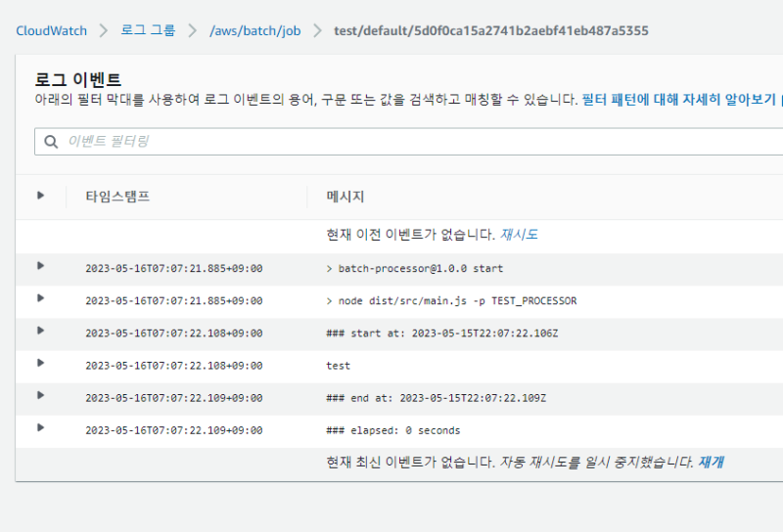Click the search magnifier icon in filter bar
This screenshot has width=783, height=532.
tap(51, 142)
